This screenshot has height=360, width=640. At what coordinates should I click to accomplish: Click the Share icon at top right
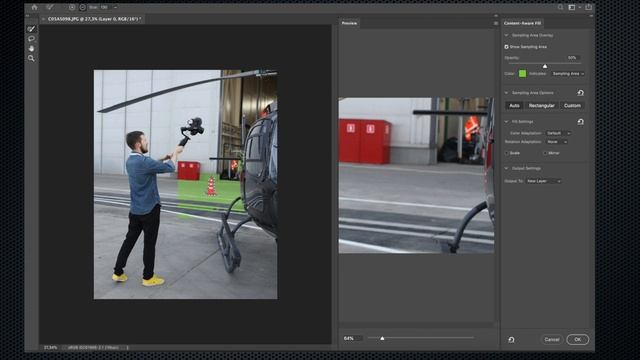point(588,7)
